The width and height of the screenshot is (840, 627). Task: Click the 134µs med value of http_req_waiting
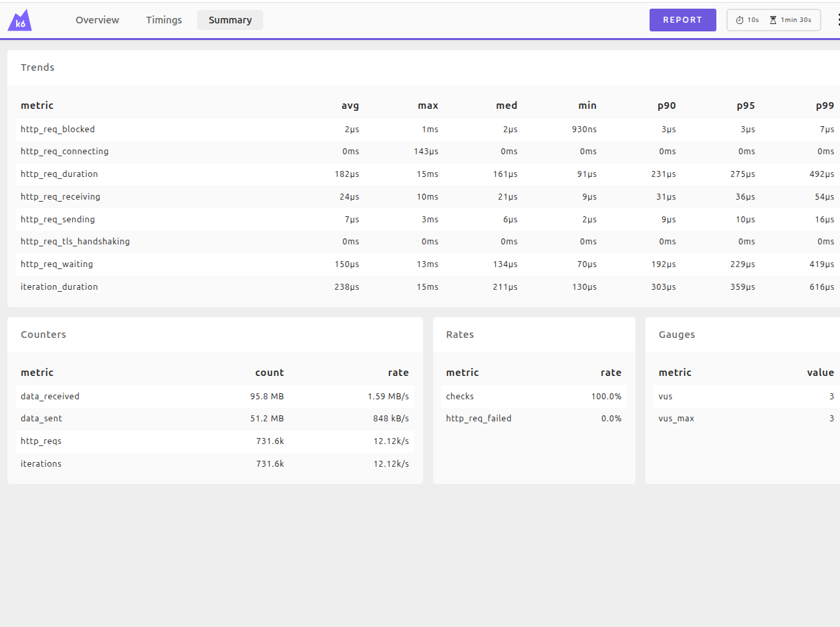[505, 264]
